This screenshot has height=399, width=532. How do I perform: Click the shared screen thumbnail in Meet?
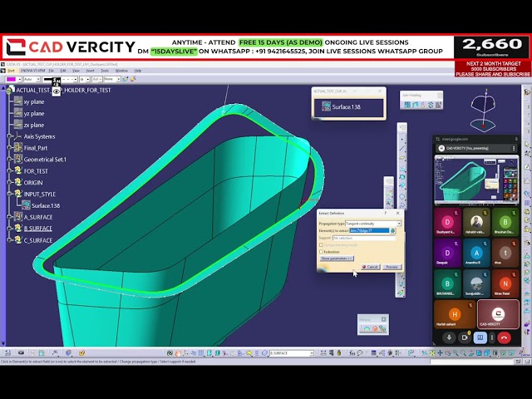pyautogui.click(x=476, y=180)
